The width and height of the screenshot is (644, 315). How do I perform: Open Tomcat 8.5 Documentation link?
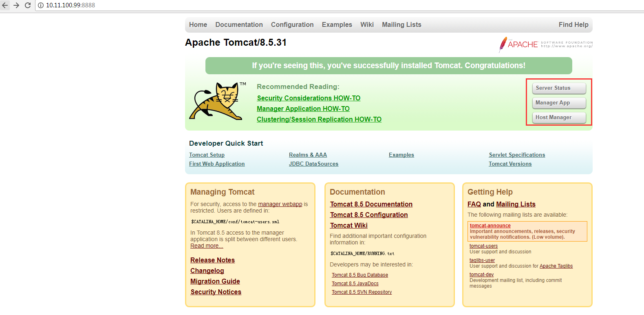pyautogui.click(x=371, y=204)
